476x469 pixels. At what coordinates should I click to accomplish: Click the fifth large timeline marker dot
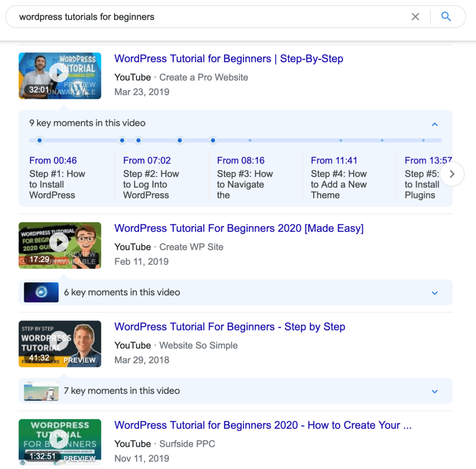[x=213, y=140]
